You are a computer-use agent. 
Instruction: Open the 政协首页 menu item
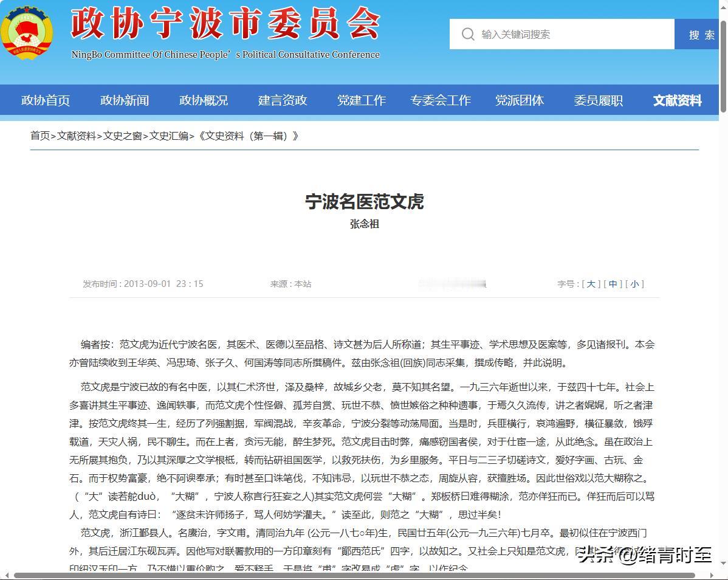(x=46, y=100)
